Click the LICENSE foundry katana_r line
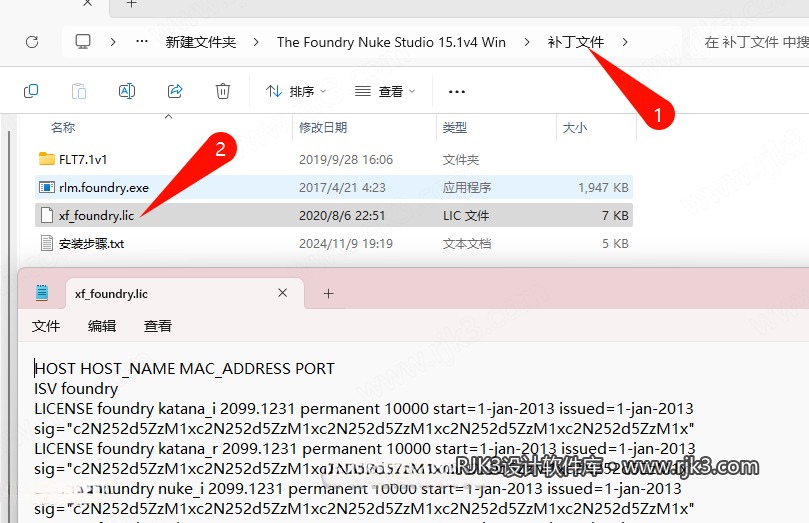The width and height of the screenshot is (809, 523). click(x=365, y=449)
